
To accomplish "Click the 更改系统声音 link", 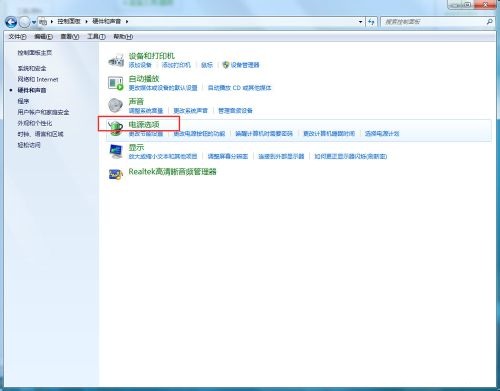I will (x=191, y=111).
